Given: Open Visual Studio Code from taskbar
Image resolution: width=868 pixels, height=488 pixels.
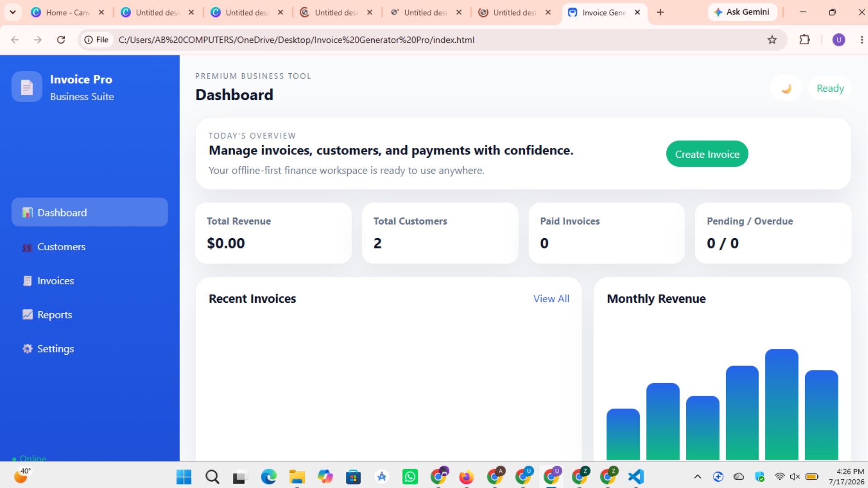Looking at the screenshot, I should [636, 477].
